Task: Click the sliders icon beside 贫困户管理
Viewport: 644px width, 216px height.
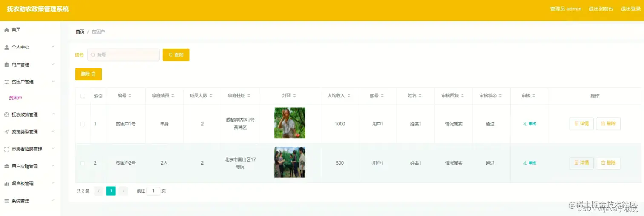Action: 6,82
